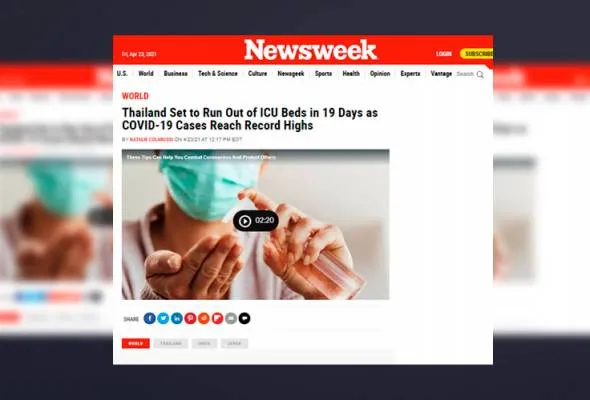
Task: Share the article on Twitter
Action: pos(163,318)
